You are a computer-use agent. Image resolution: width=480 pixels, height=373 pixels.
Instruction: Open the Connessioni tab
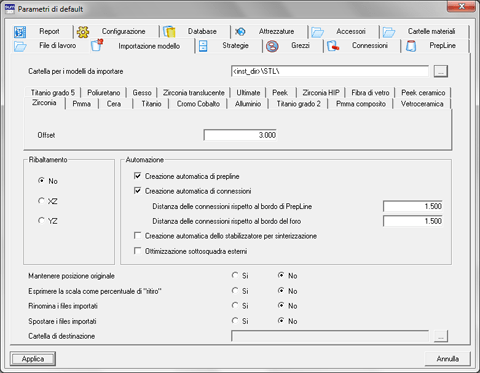click(363, 46)
